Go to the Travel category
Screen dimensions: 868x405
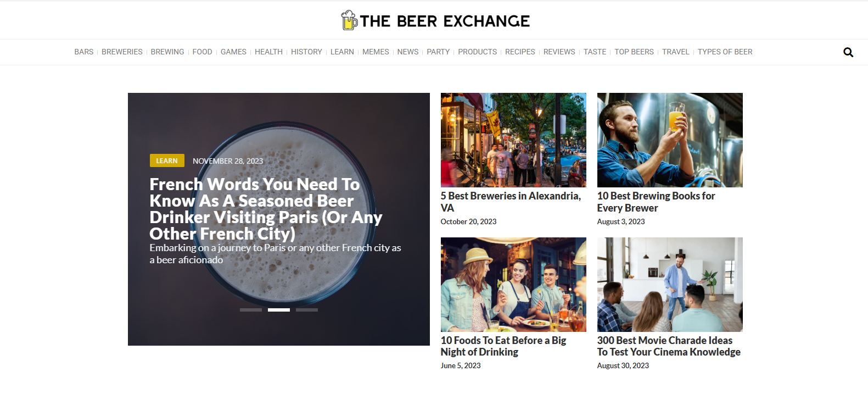click(675, 52)
